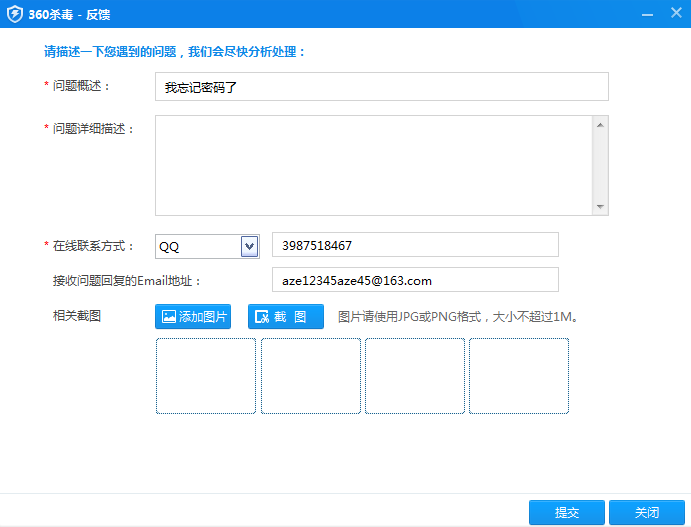Viewport: 691px width, 527px height.
Task: Click the description box scrollbar track
Action: [600, 166]
